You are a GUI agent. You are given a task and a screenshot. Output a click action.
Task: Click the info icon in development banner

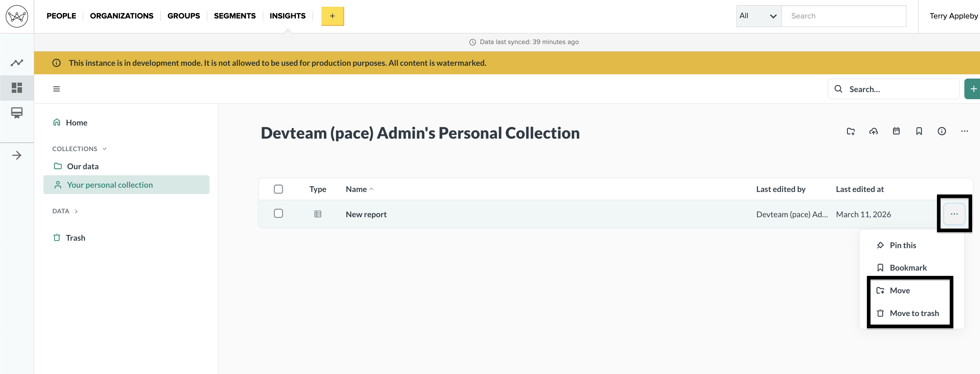coord(56,63)
